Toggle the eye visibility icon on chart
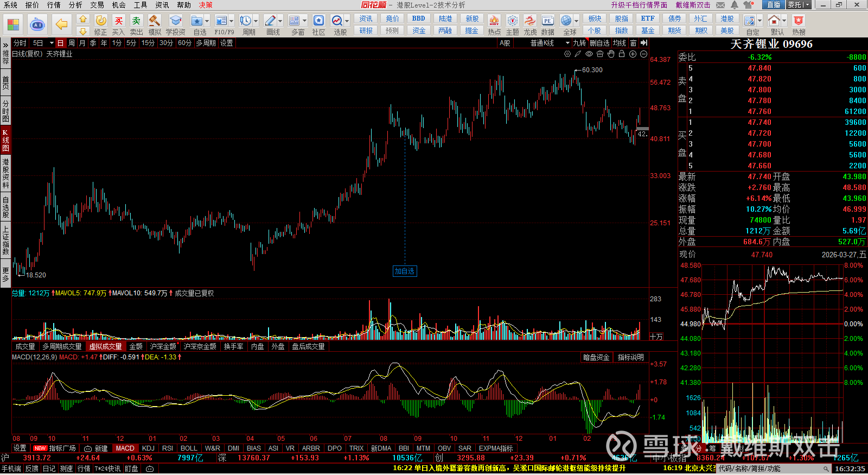The height and width of the screenshot is (475, 868). point(589,54)
